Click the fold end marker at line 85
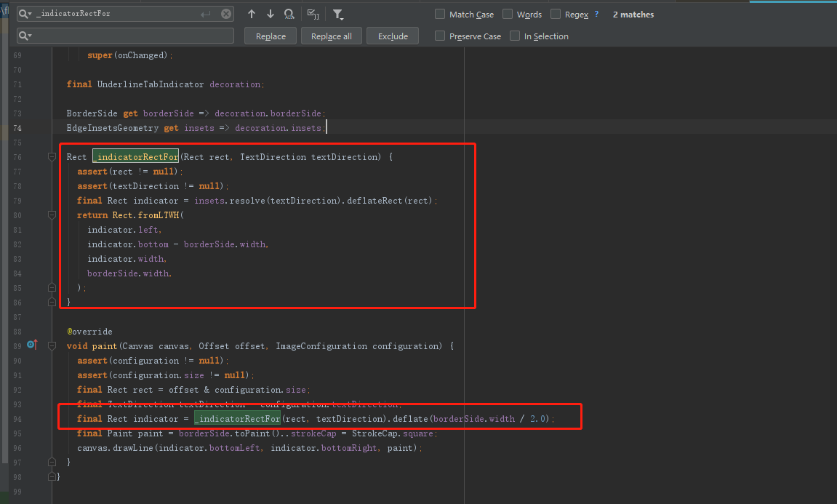This screenshot has height=504, width=837. [x=52, y=288]
